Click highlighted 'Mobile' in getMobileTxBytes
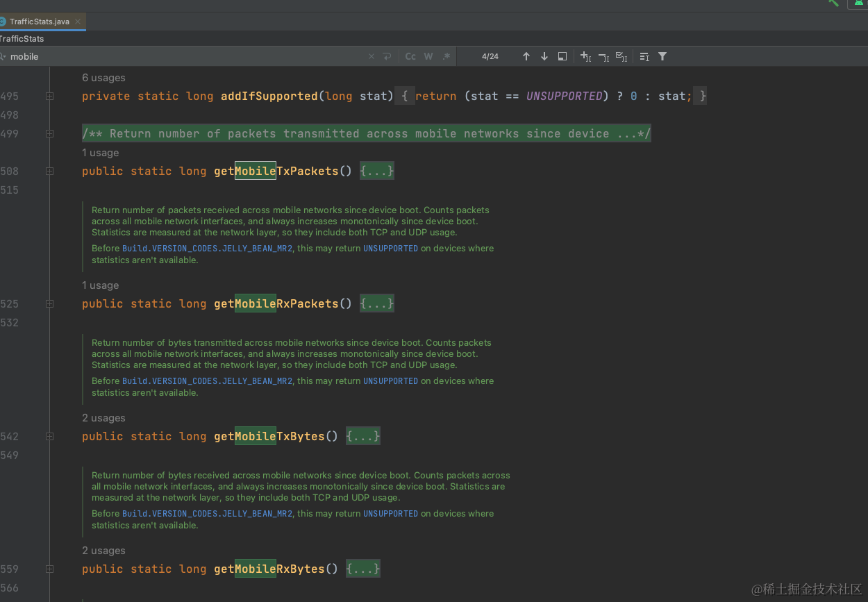The image size is (868, 602). pos(256,436)
